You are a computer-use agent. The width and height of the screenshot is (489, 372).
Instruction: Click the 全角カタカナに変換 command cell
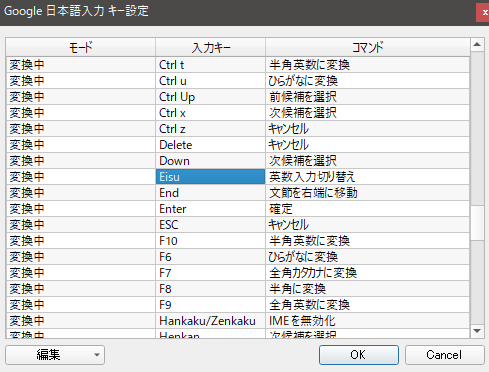coord(368,273)
